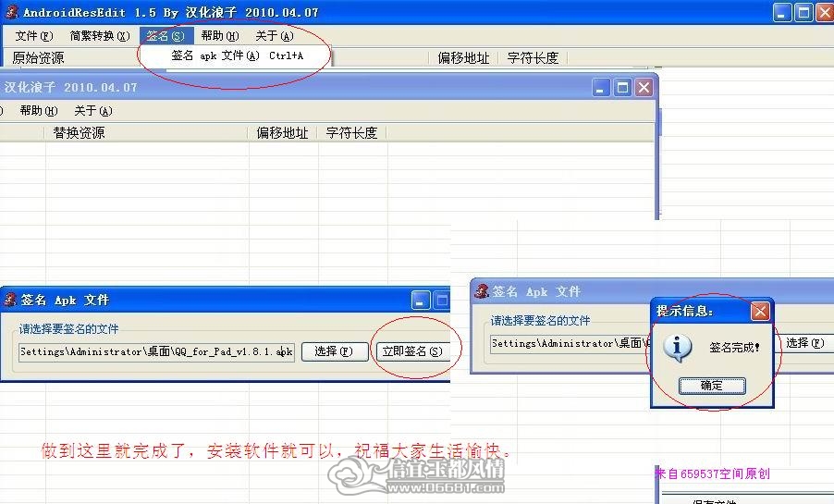Minimize the second 汉化浪子 window
This screenshot has width=834, height=504.
coord(601,87)
